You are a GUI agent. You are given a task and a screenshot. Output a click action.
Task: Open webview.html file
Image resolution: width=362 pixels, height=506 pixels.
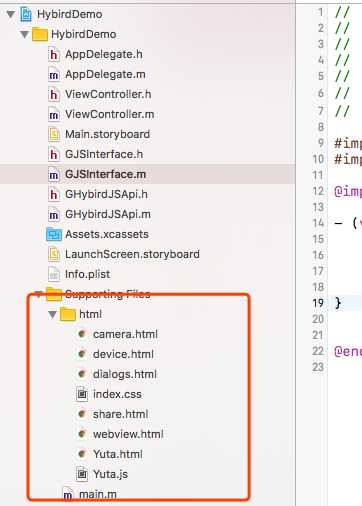pyautogui.click(x=128, y=434)
